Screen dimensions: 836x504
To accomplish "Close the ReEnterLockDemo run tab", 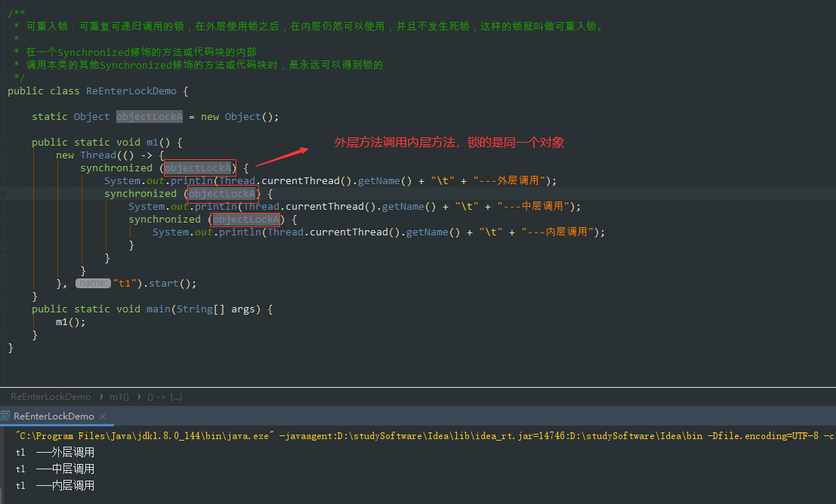I will pyautogui.click(x=103, y=416).
